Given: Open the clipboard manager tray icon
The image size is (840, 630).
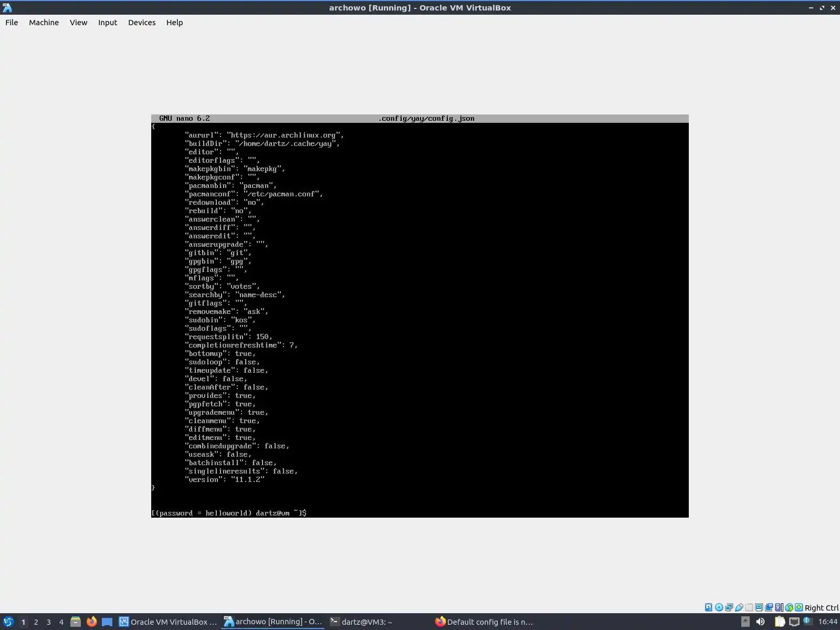Looking at the screenshot, I should point(780,622).
